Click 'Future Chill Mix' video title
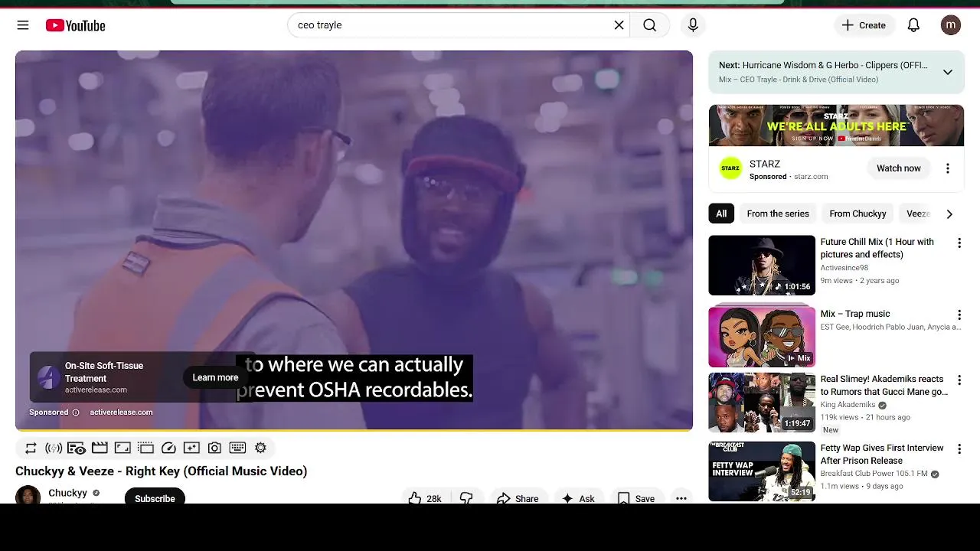980x551 pixels. point(877,248)
